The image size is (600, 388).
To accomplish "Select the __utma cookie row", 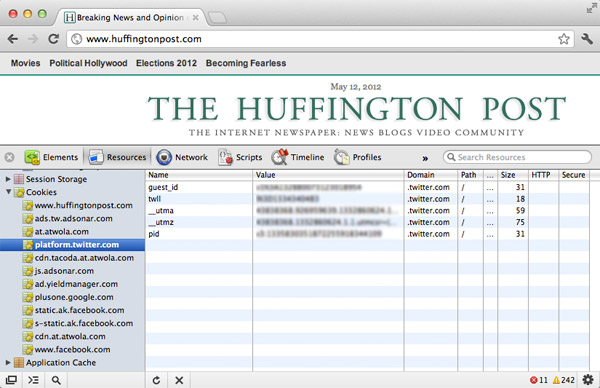I will pyautogui.click(x=367, y=210).
